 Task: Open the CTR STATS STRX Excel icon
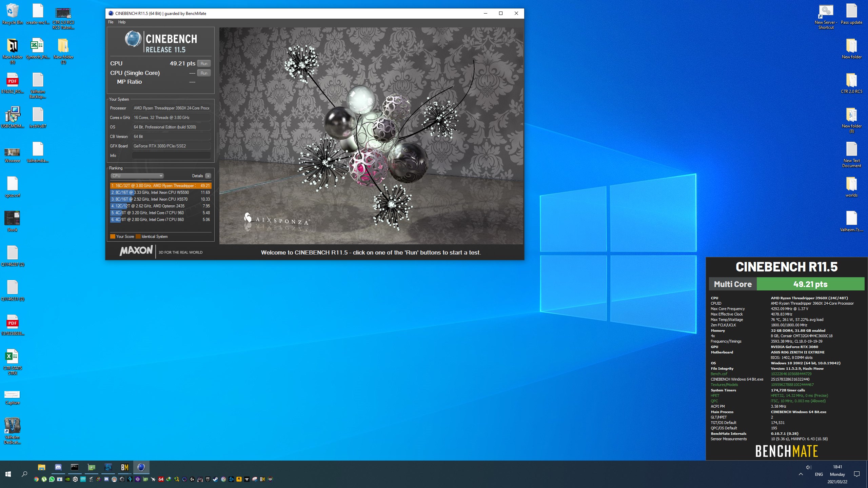12,362
